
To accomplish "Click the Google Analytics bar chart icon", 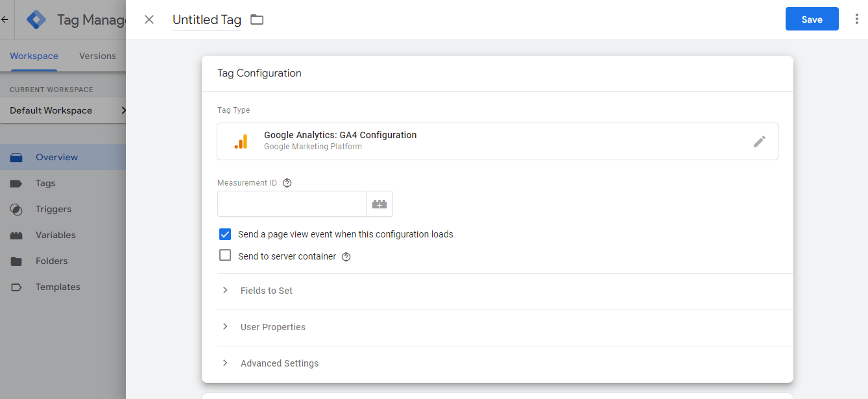I will (241, 141).
